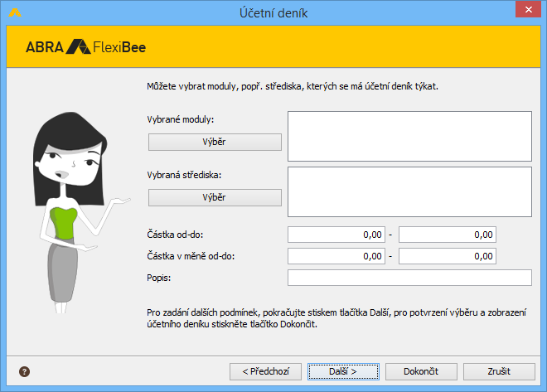Click the Vybrané moduly list box
The image size is (547, 392).
coord(409,137)
